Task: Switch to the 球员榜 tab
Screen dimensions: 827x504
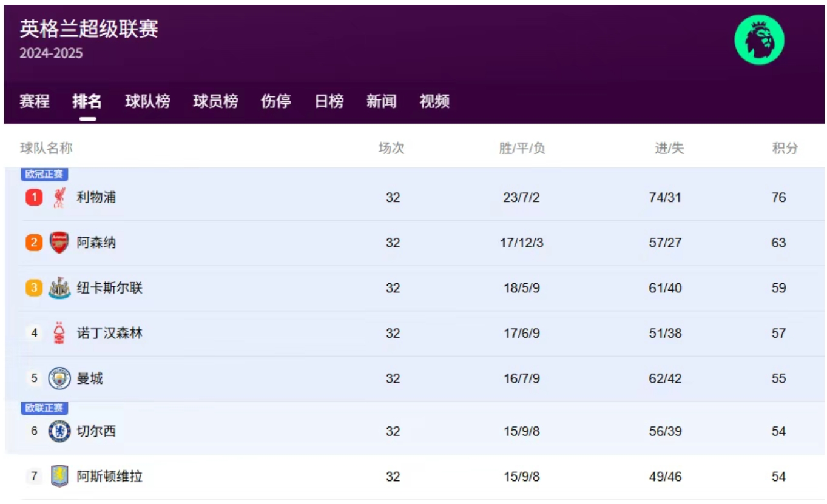Action: [215, 101]
